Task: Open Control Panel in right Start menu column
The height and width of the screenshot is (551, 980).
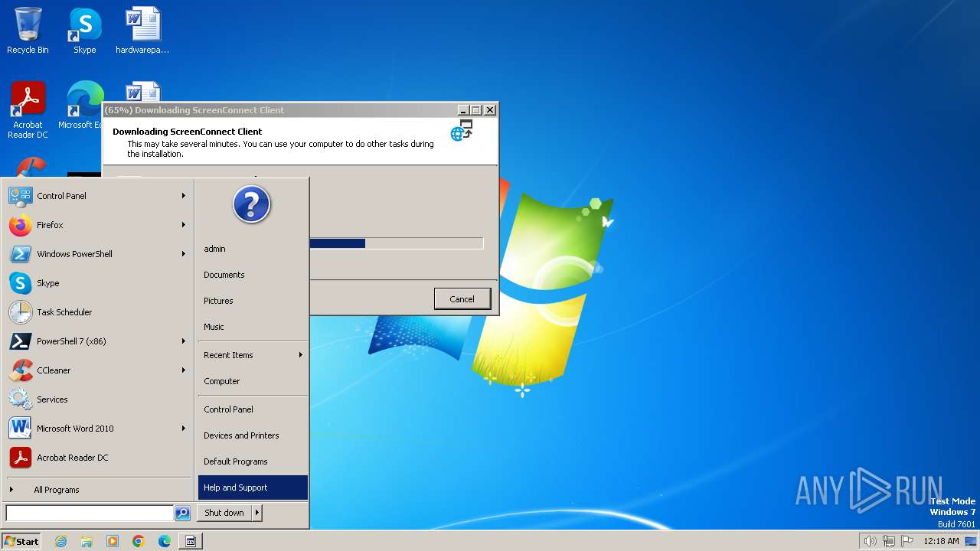Action: pos(253,409)
